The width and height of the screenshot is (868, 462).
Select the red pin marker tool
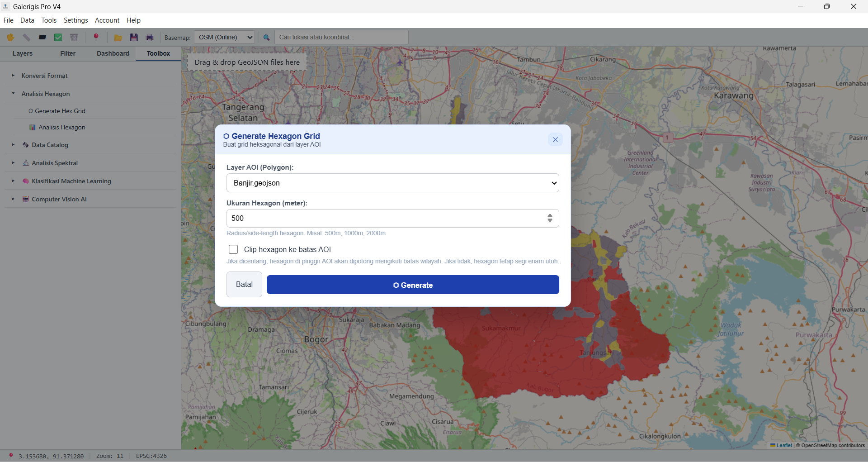point(96,38)
